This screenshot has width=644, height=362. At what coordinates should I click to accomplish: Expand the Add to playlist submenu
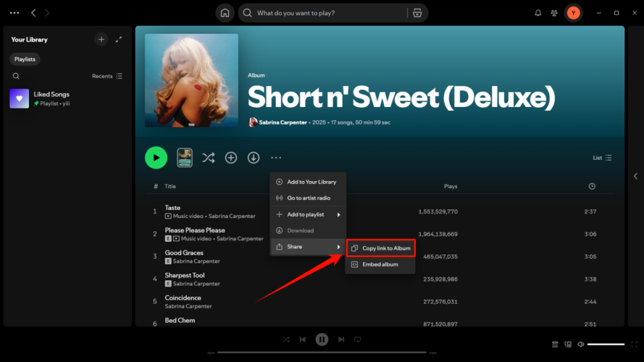pos(308,215)
